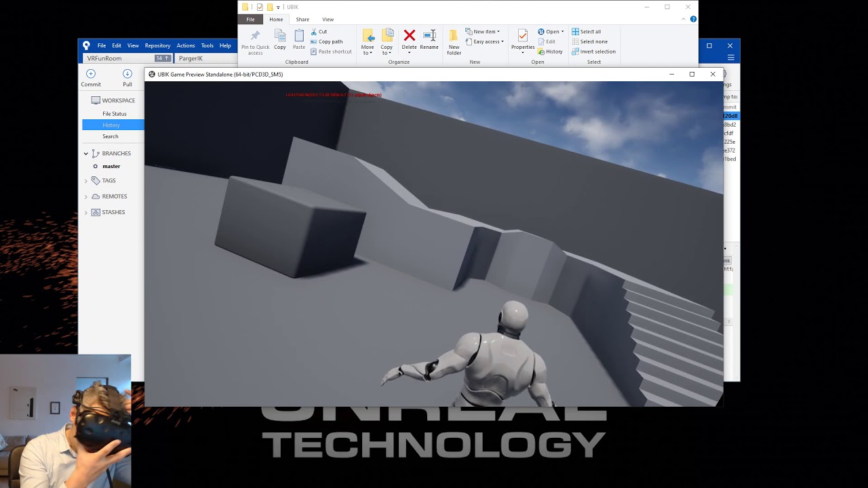Click the Commit icon in SourceTree toolbar
Viewport: 868px width, 488px height.
[91, 74]
